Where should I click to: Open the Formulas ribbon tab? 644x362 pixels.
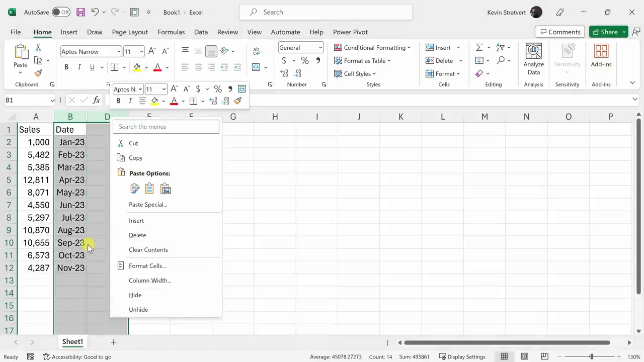point(171,32)
